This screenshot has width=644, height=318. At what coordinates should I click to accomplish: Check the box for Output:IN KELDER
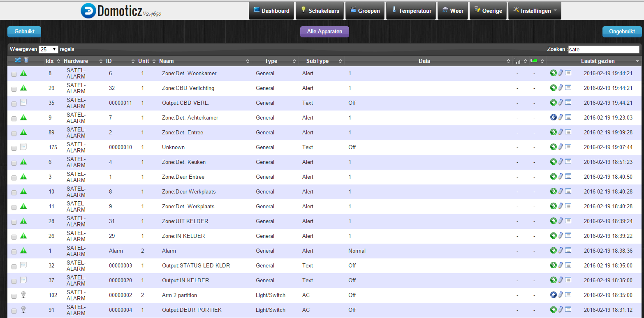tap(14, 281)
